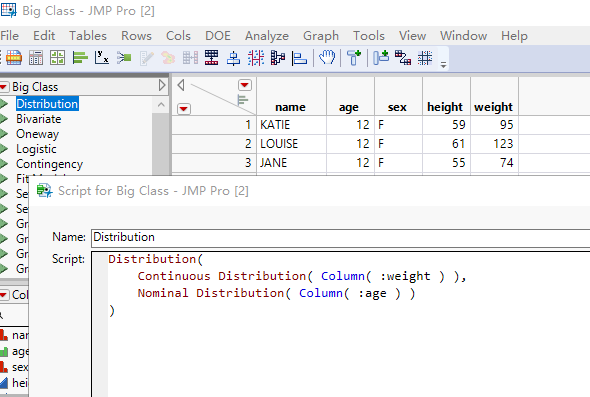Open the View menu

click(412, 36)
